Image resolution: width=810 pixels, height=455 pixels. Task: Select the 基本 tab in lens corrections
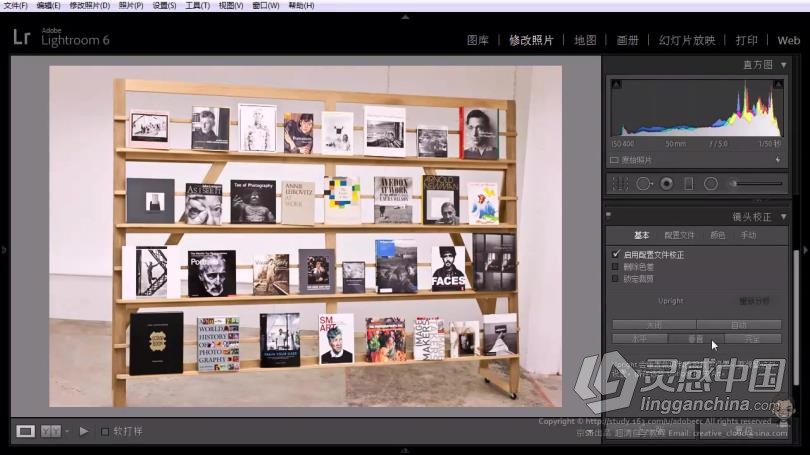coord(642,235)
